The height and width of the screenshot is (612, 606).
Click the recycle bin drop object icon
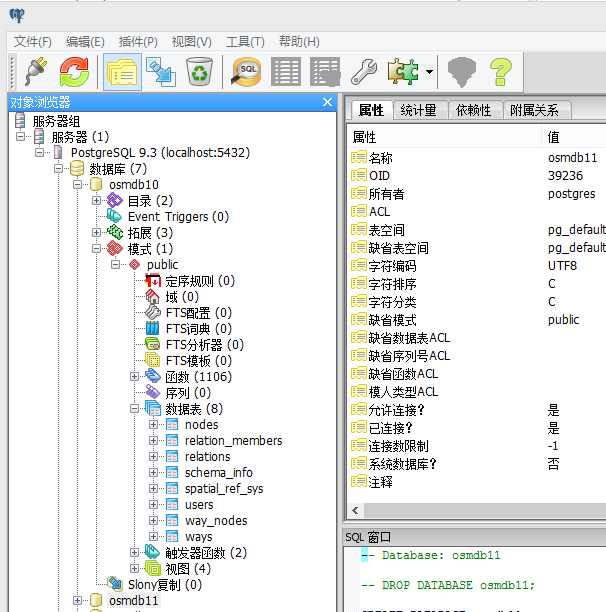(199, 71)
